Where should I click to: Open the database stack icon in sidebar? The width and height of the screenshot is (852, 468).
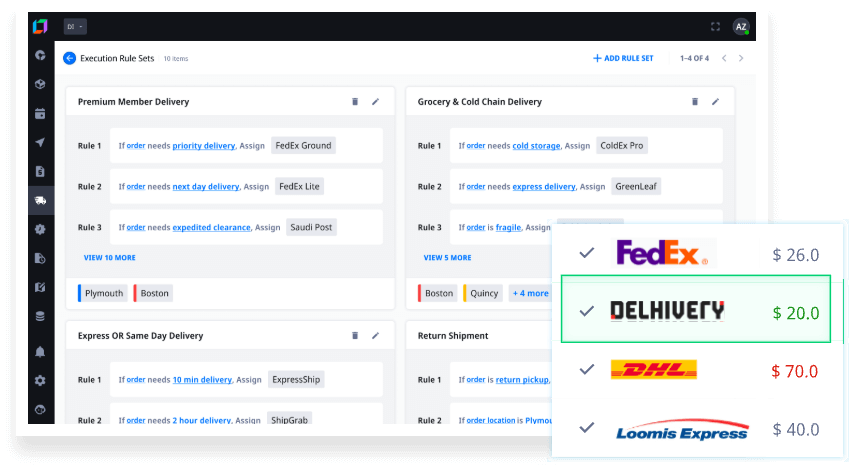click(x=40, y=316)
